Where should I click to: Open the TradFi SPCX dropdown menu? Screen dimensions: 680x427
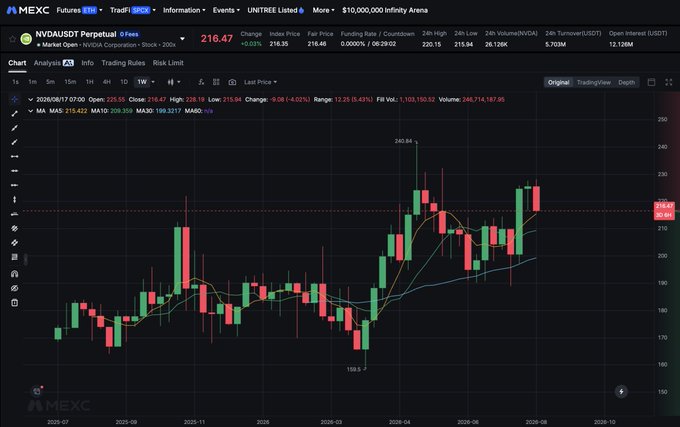click(x=133, y=10)
